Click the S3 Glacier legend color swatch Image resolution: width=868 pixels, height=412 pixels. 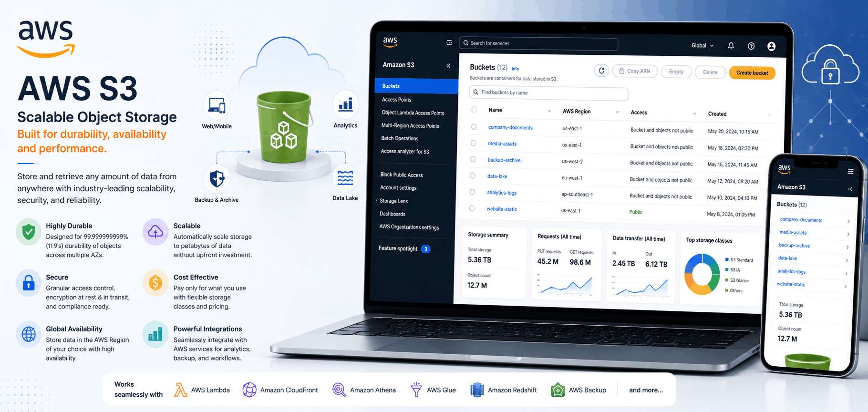(726, 280)
